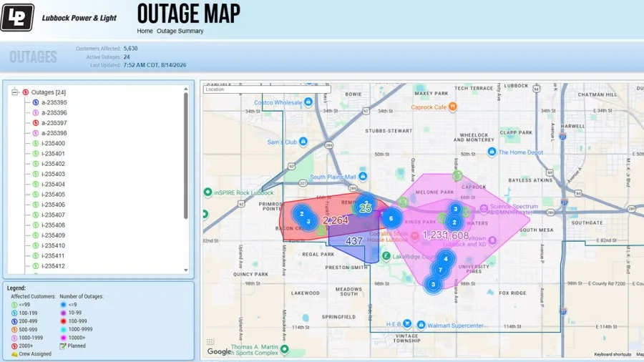Image resolution: width=644 pixels, height=362 pixels.
Task: Select outage i-235407 in the tree
Action: pyautogui.click(x=53, y=215)
